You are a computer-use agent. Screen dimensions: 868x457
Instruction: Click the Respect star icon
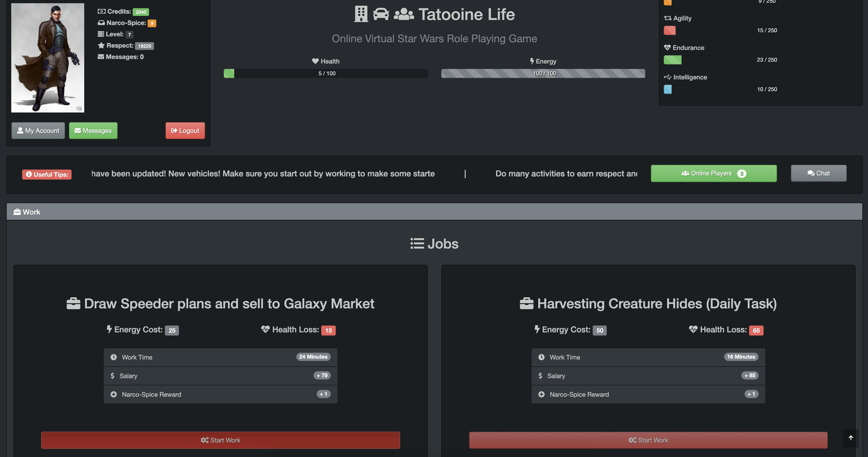point(101,45)
